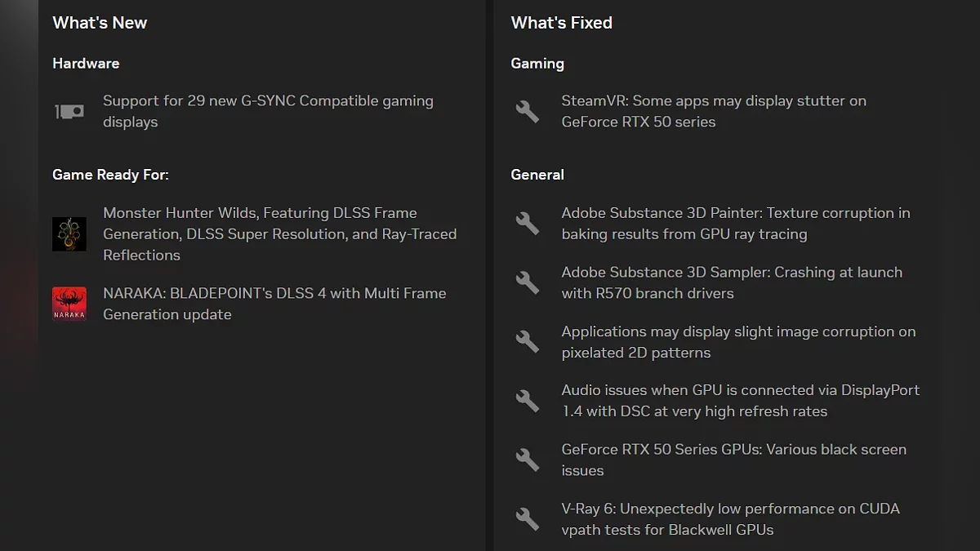Click wrench icon beside V-Ray 6 fix
Viewport: 980px width, 551px height.
[528, 519]
